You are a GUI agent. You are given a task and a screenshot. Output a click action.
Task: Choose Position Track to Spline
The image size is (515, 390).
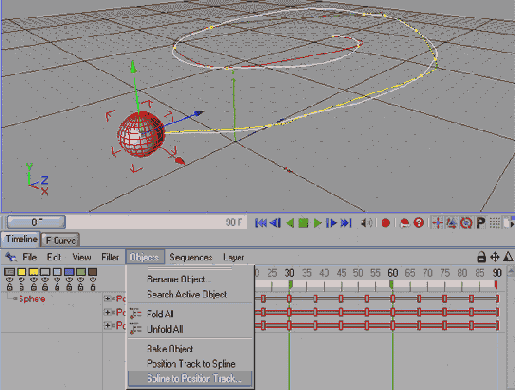pyautogui.click(x=190, y=364)
